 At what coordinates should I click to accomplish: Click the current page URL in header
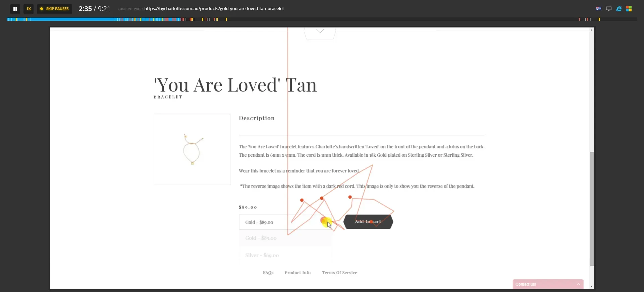coord(214,9)
